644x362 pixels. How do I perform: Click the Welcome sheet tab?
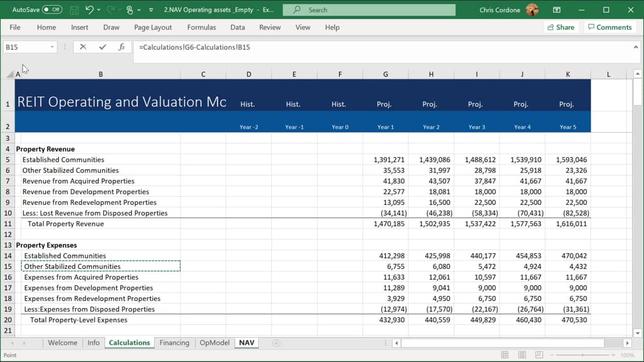pos(63,343)
